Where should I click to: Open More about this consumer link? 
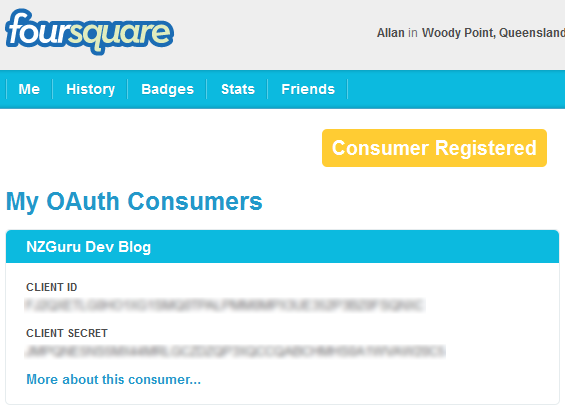114,379
